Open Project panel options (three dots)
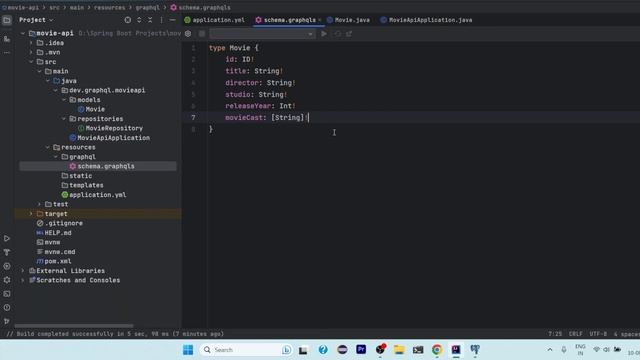This screenshot has width=640, height=360. point(161,20)
